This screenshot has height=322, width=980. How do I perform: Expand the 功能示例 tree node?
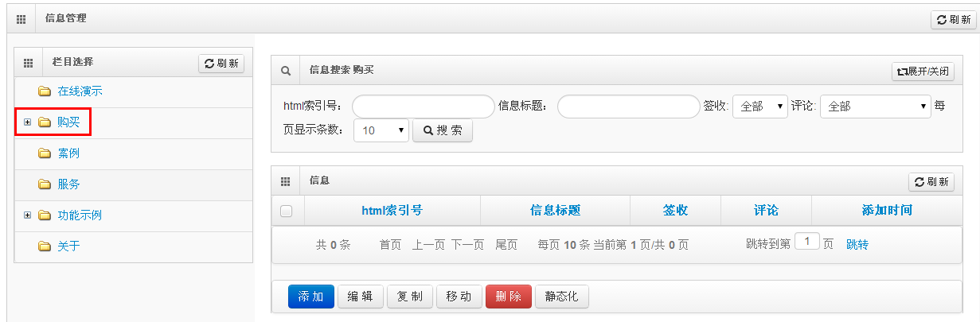point(27,215)
